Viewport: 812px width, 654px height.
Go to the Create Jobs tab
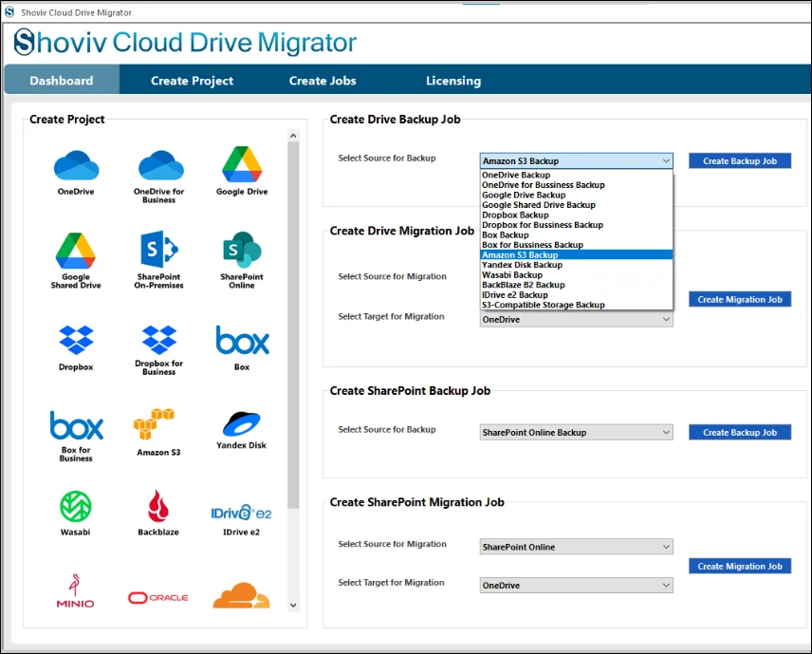[323, 81]
